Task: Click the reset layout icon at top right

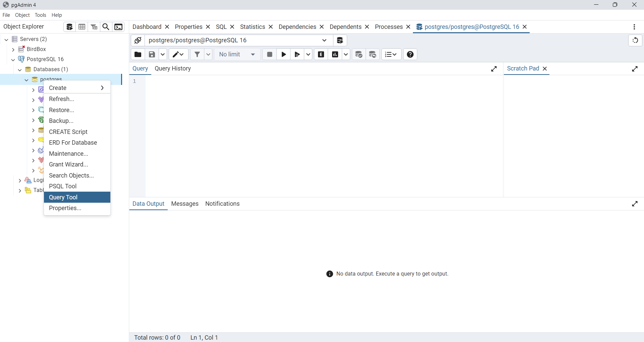Action: pos(635,40)
